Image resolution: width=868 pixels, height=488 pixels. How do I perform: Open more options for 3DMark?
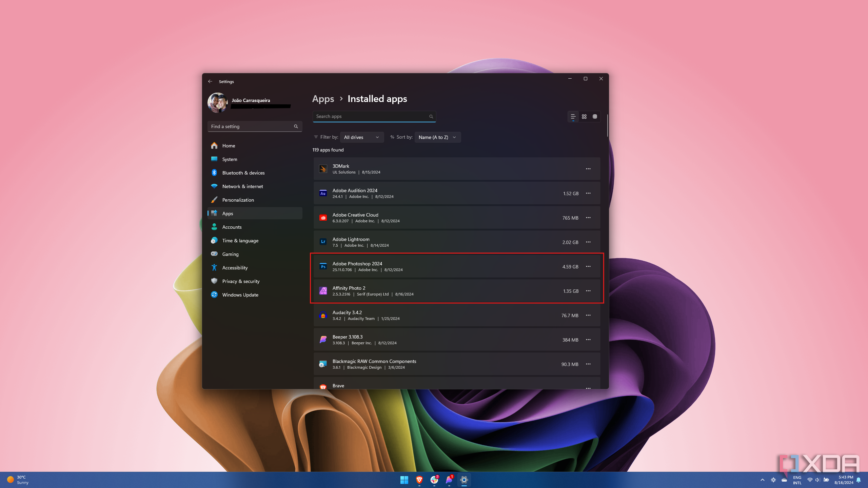pos(588,168)
